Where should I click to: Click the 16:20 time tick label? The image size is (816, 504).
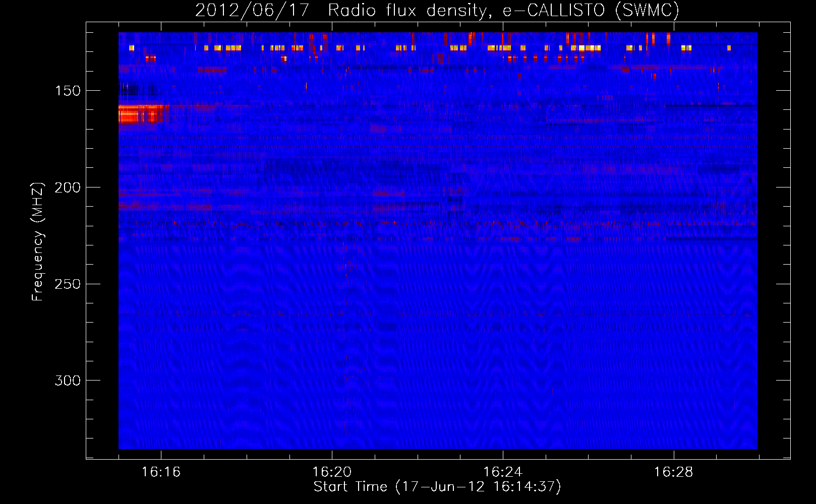pos(332,472)
